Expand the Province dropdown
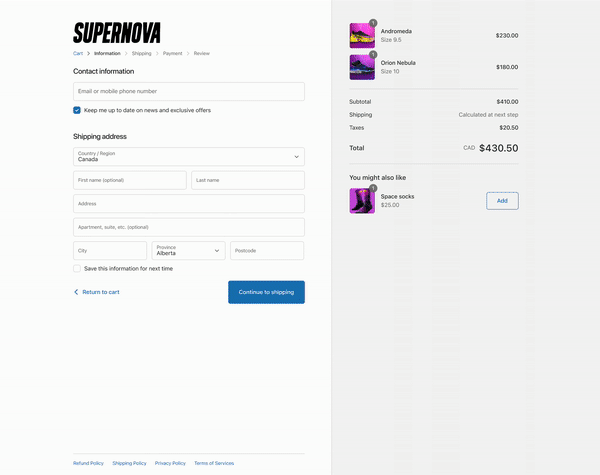 (188, 251)
